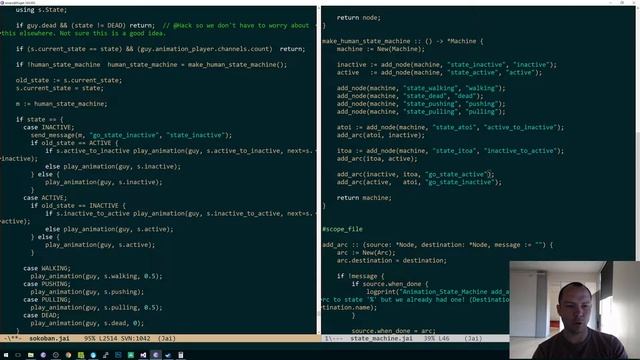
Task: Place cursor on 'case PULLING;' line
Action: (x=47, y=300)
